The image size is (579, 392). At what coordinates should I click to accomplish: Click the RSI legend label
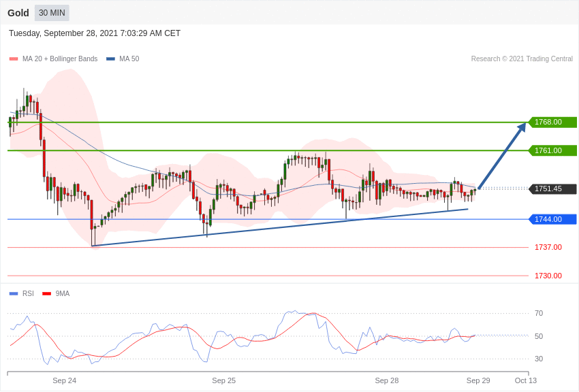pos(28,293)
